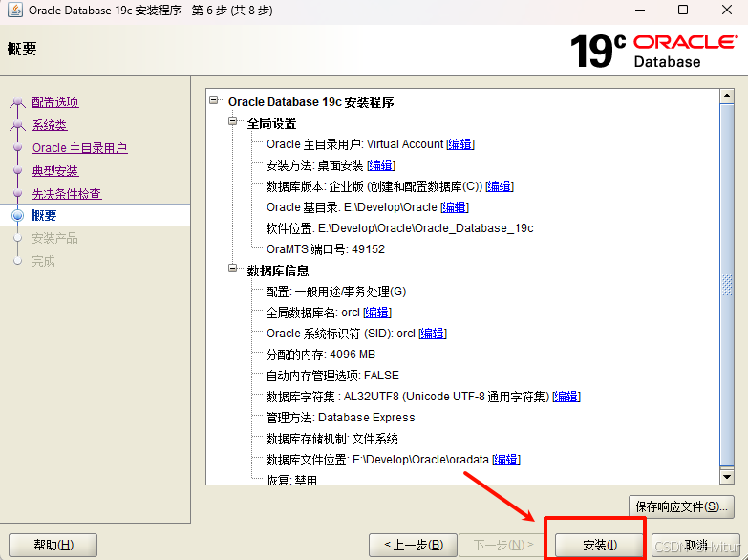Select the 自动内存管理选项: FALSE row
Image resolution: width=748 pixels, height=560 pixels.
[x=332, y=376]
